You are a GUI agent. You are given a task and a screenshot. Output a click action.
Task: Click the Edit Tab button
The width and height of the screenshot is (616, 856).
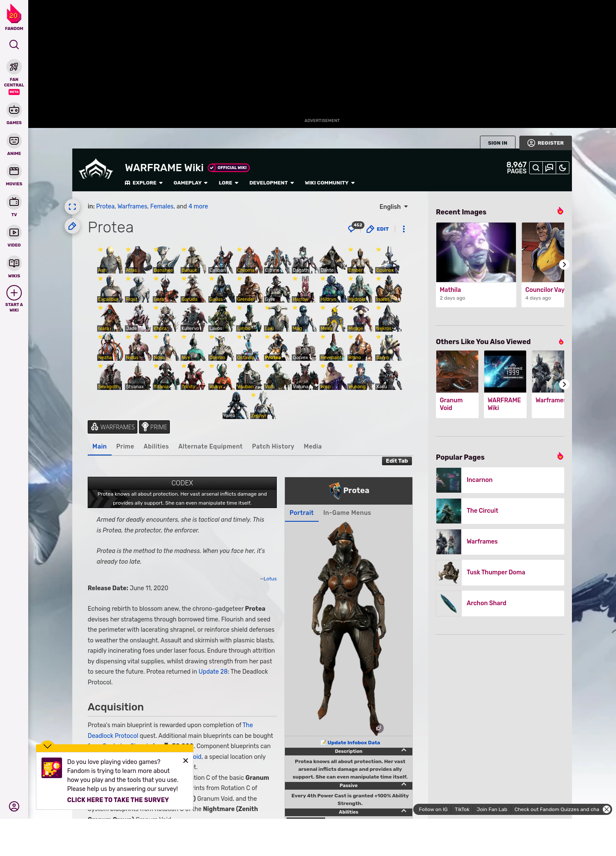[397, 461]
